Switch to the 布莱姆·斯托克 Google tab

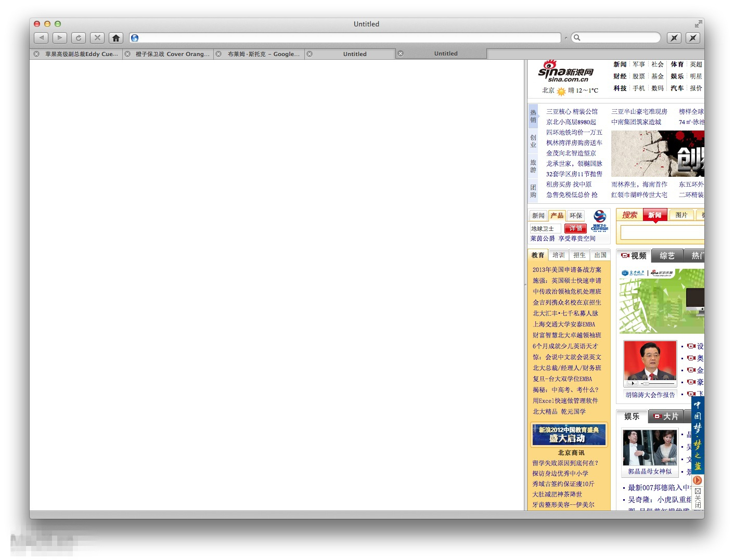[264, 54]
